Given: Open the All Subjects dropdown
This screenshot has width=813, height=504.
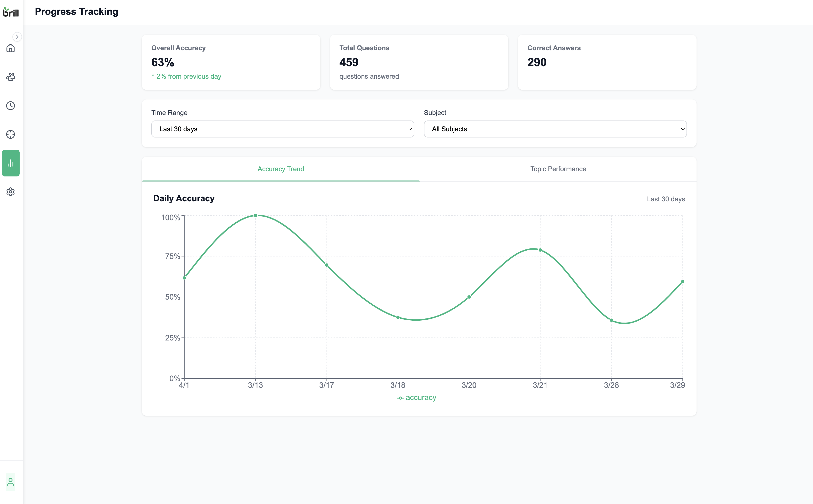Looking at the screenshot, I should point(555,129).
